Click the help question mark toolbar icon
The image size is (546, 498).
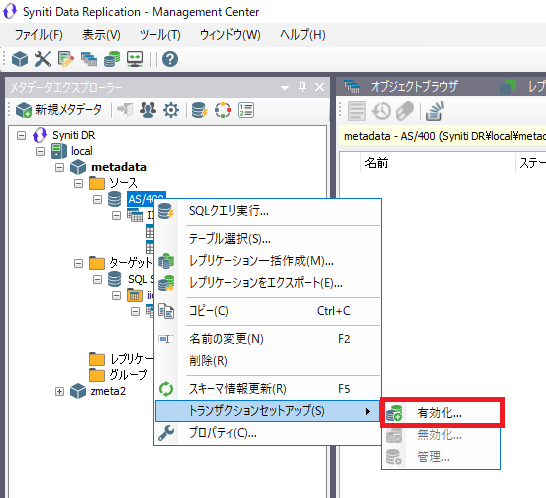[x=170, y=59]
